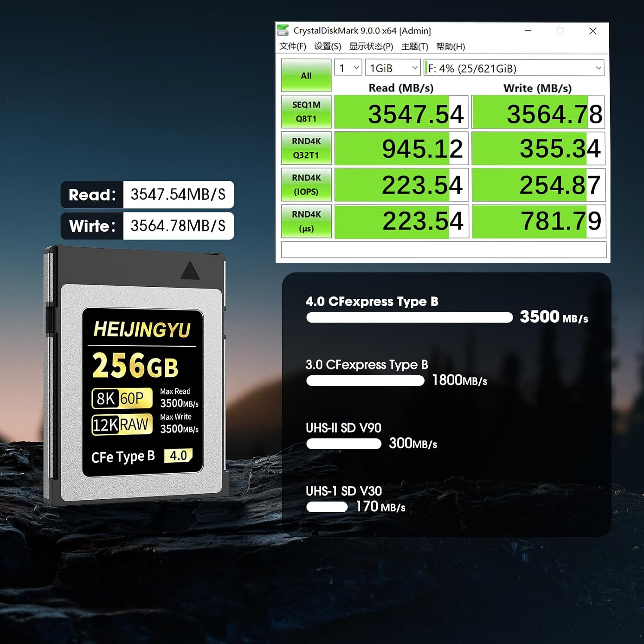Maximize the CrystalDiskMark window
Viewport: 644px width, 644px height.
(560, 31)
